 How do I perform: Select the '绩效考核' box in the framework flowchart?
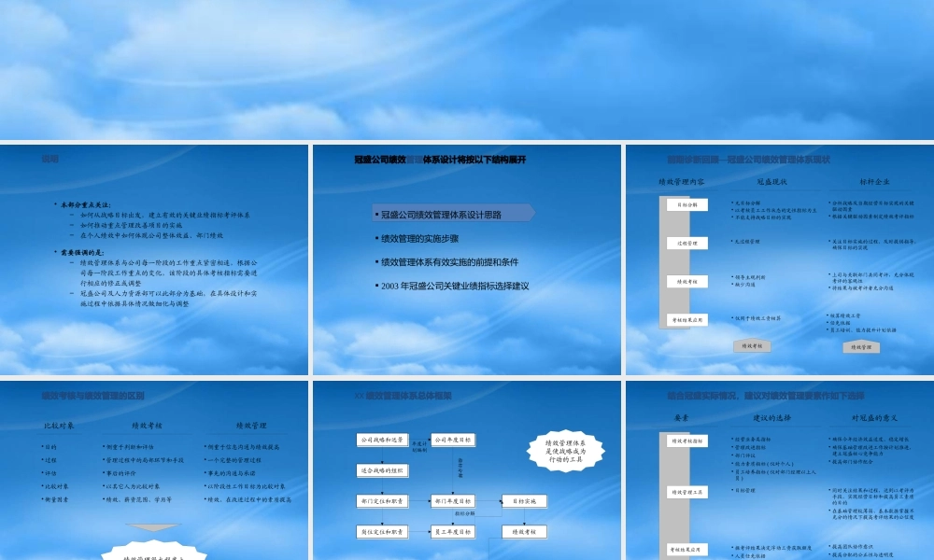[524, 532]
